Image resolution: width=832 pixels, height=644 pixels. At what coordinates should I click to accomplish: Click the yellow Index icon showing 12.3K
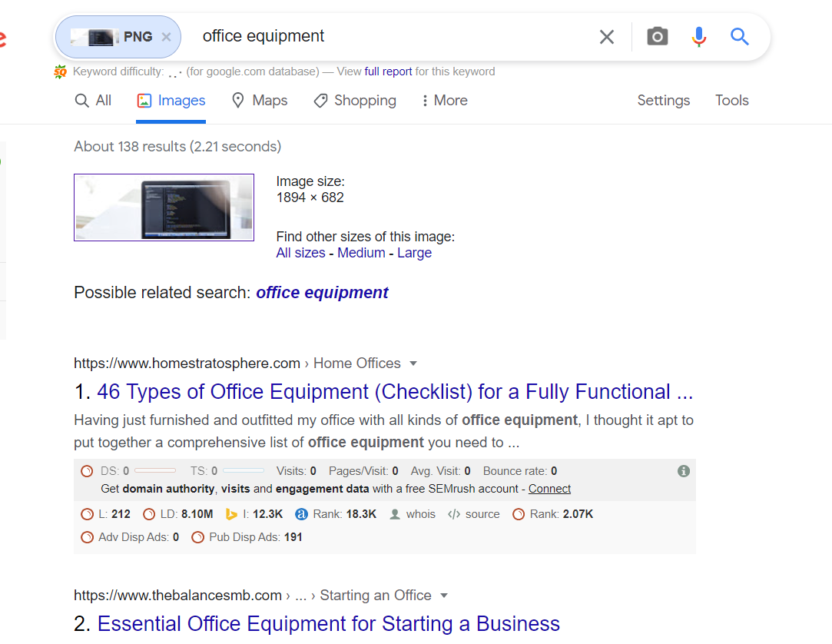pos(231,514)
